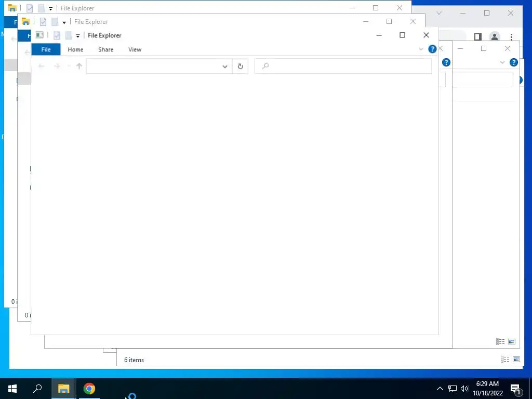
Task: Go forward using front window's Forward arrow
Action: pos(57,66)
